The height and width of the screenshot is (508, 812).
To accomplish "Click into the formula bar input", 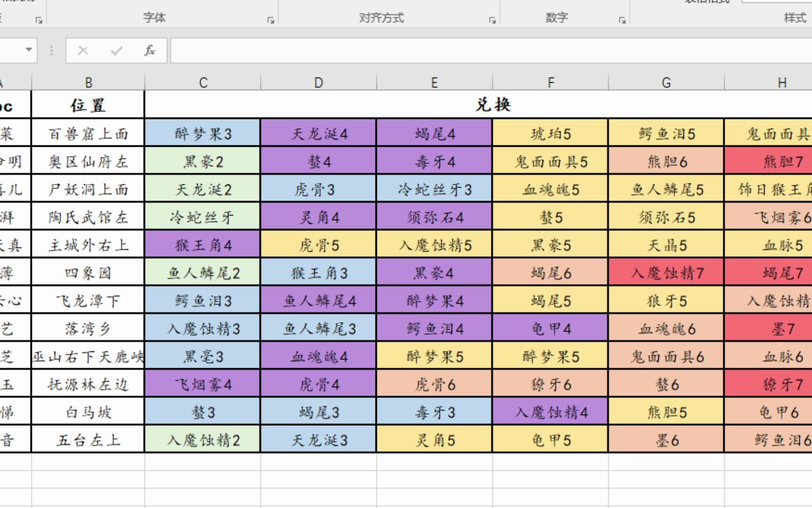I will click(491, 50).
